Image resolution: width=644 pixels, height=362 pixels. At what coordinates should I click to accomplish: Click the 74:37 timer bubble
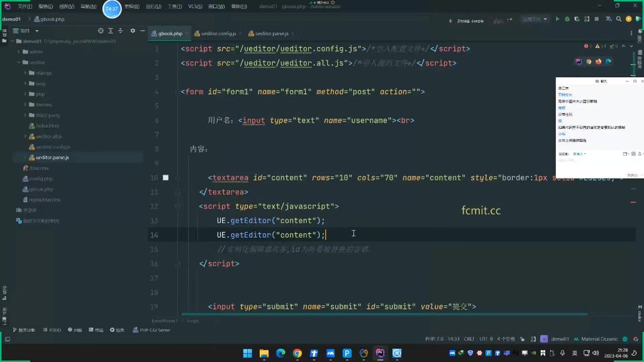[112, 9]
